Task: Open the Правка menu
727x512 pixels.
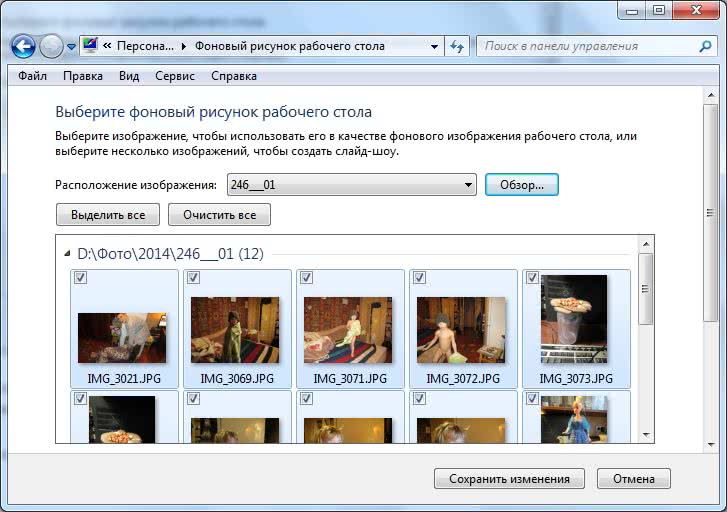Action: pos(83,76)
